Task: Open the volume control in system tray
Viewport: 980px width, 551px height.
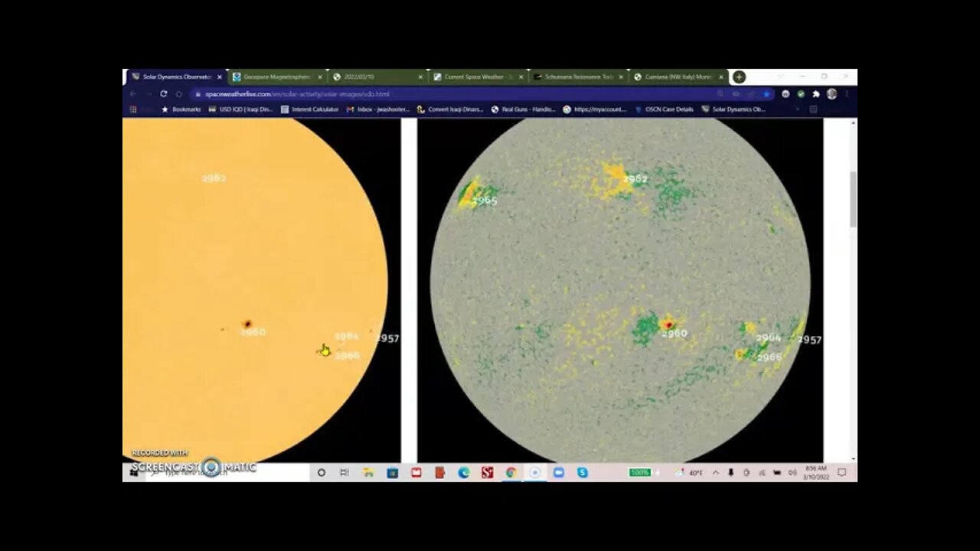Action: pos(792,473)
